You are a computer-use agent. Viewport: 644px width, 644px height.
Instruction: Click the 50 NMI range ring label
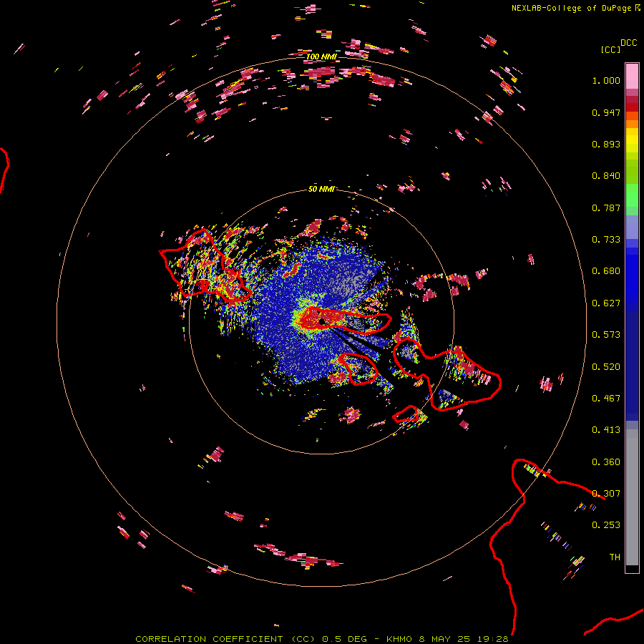click(x=321, y=189)
